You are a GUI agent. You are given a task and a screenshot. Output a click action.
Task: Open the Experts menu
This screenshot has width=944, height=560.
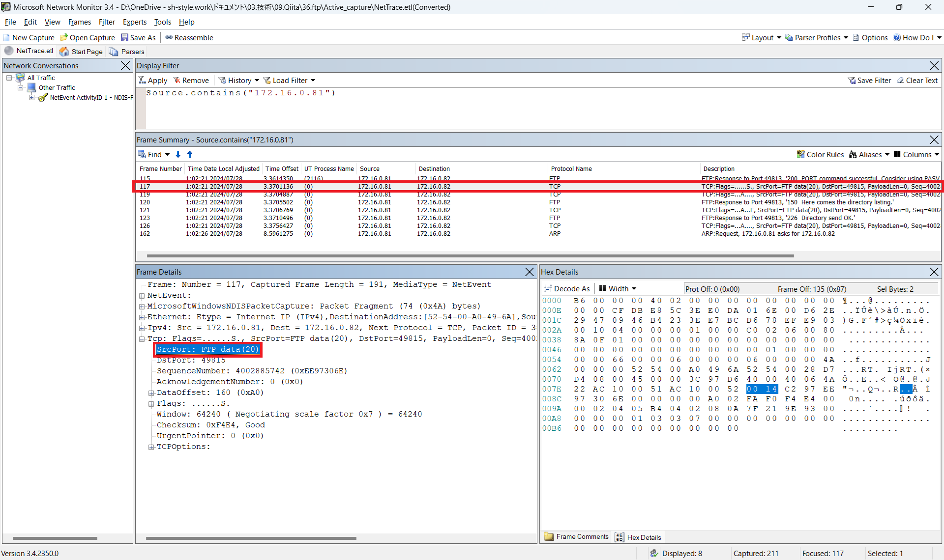click(x=134, y=22)
